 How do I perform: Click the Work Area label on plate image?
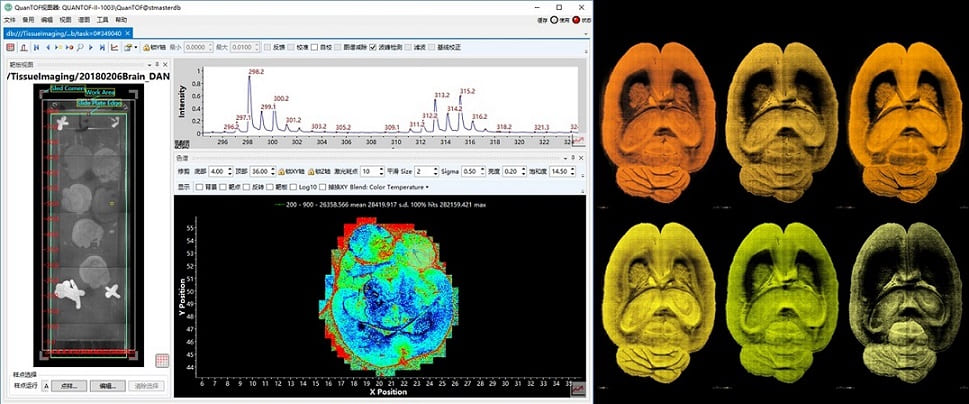[99, 93]
